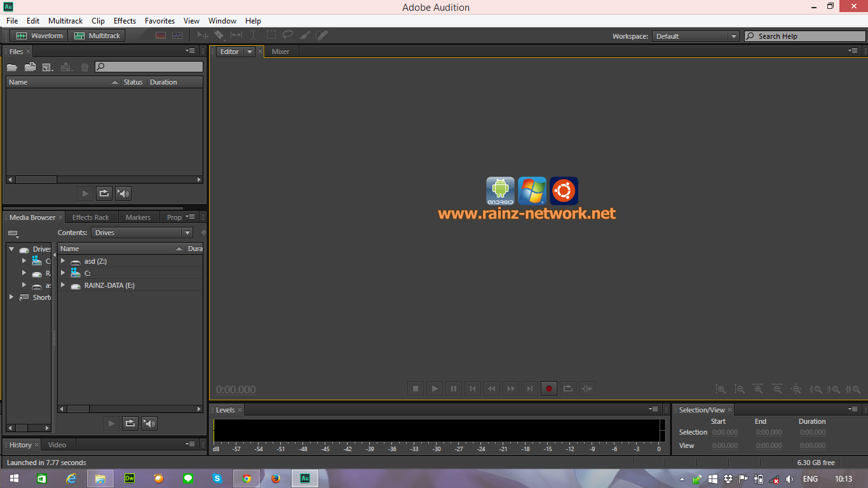
Task: Click New File icon in Files panel
Action: [48, 67]
